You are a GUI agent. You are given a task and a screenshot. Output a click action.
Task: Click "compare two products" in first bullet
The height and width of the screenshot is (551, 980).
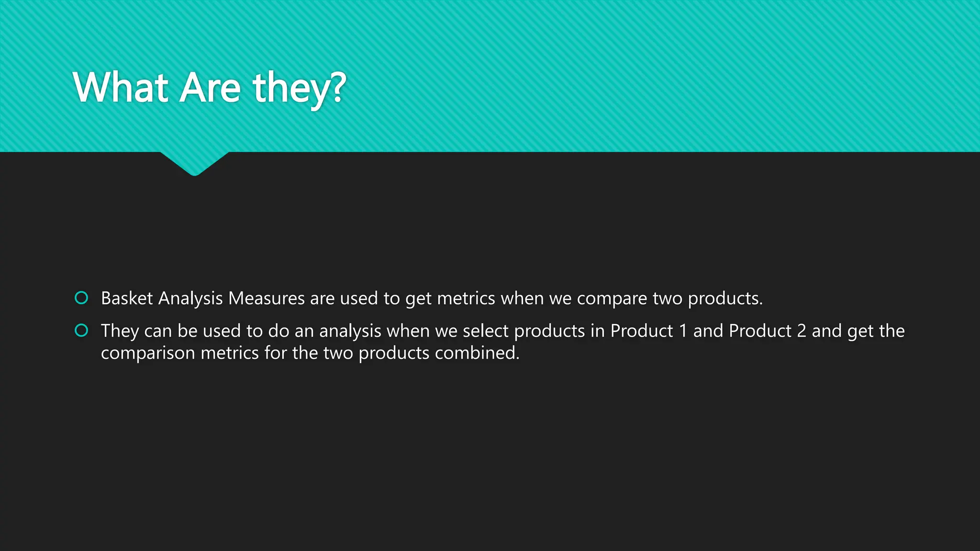[669, 298]
